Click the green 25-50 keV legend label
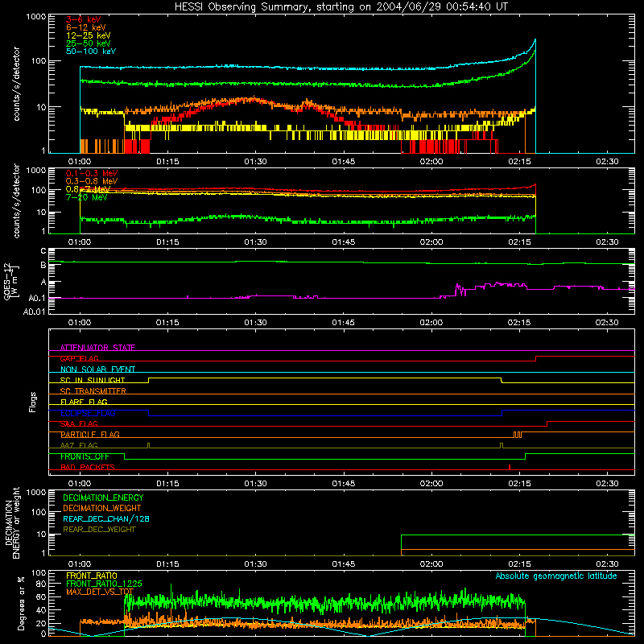Screen dimensions: 644x644 click(x=89, y=43)
